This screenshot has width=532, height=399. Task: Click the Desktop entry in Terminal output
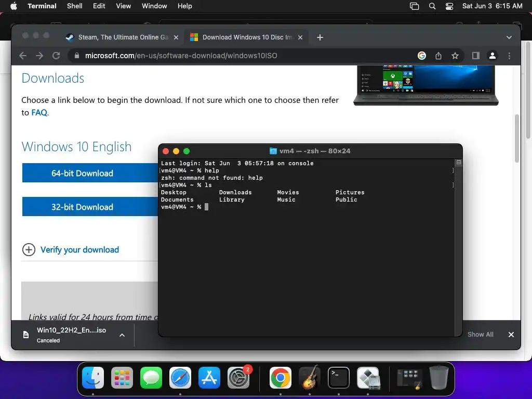tap(174, 192)
